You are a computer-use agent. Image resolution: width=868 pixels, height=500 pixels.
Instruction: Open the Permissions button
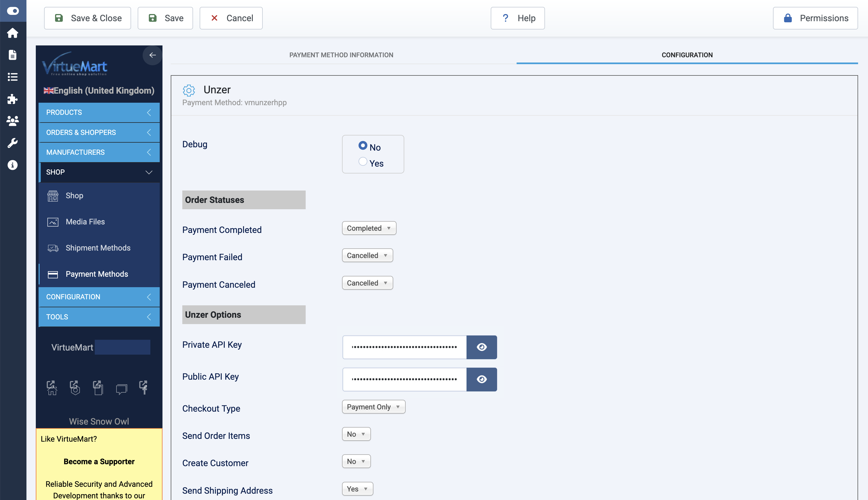pyautogui.click(x=815, y=18)
